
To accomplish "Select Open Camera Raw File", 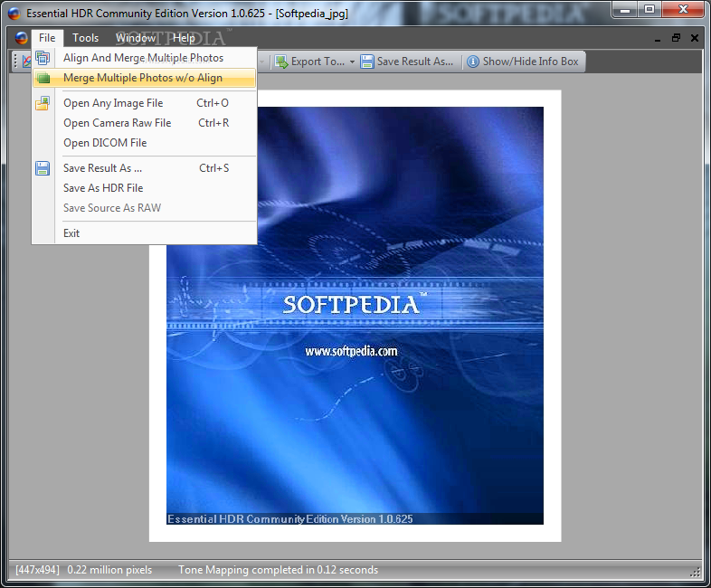I will click(x=144, y=123).
